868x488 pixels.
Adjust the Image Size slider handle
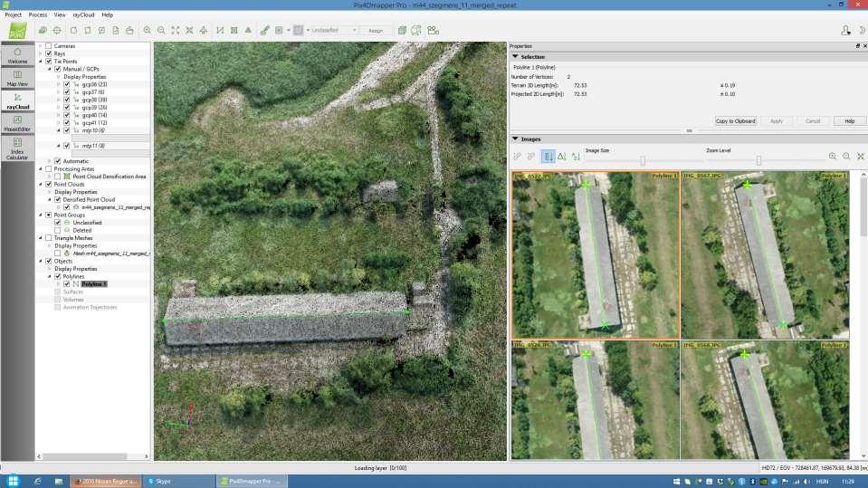click(642, 160)
